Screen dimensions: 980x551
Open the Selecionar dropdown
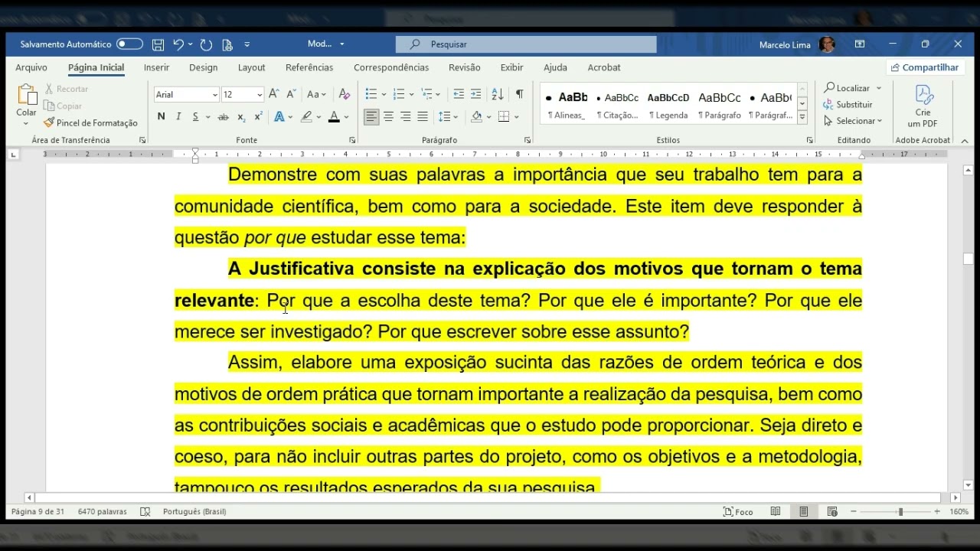[854, 121]
